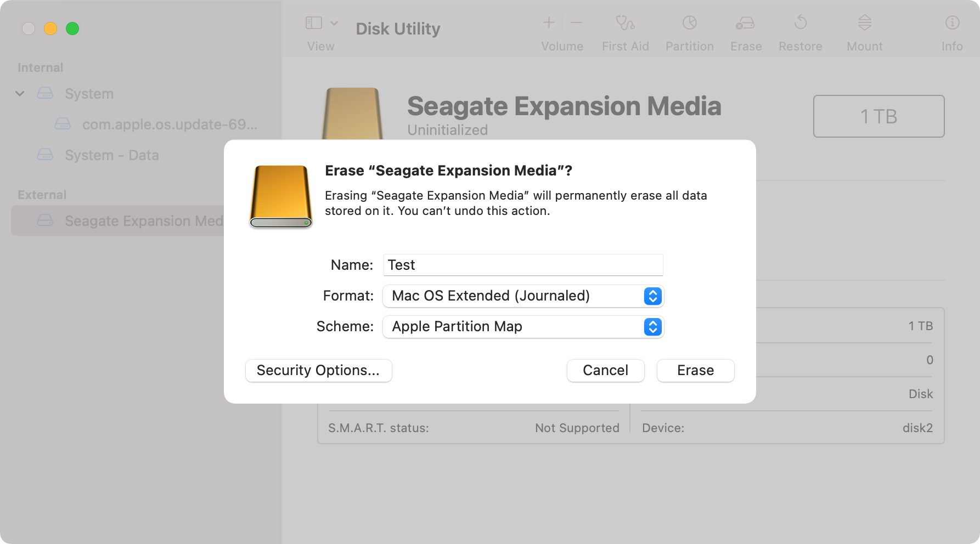Open the Info toolbar icon
The height and width of the screenshot is (544, 980).
(953, 22)
